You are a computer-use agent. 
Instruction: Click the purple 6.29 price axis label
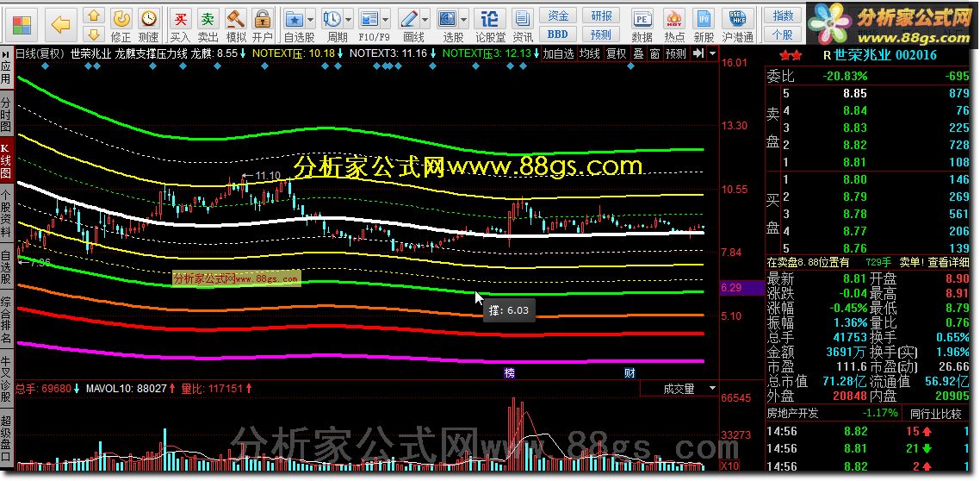pos(742,289)
